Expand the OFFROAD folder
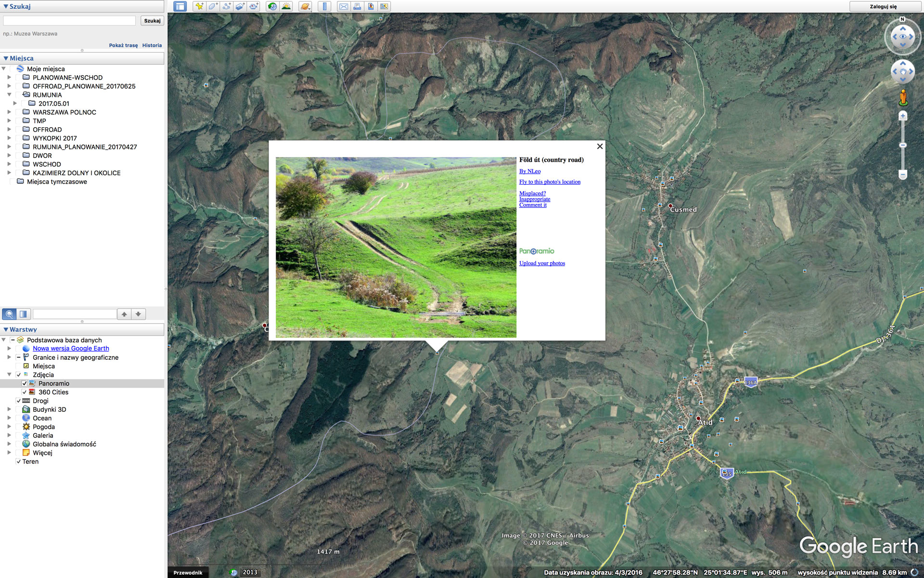 click(x=9, y=130)
